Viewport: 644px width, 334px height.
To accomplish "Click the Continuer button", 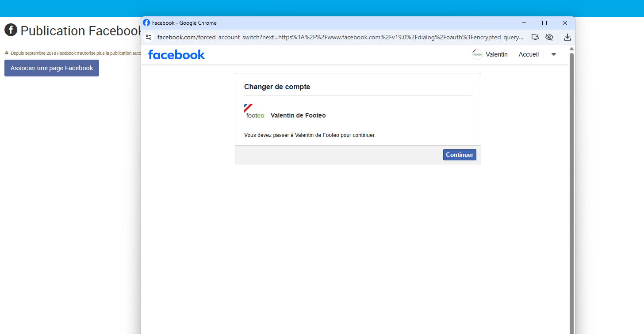I will pos(460,155).
